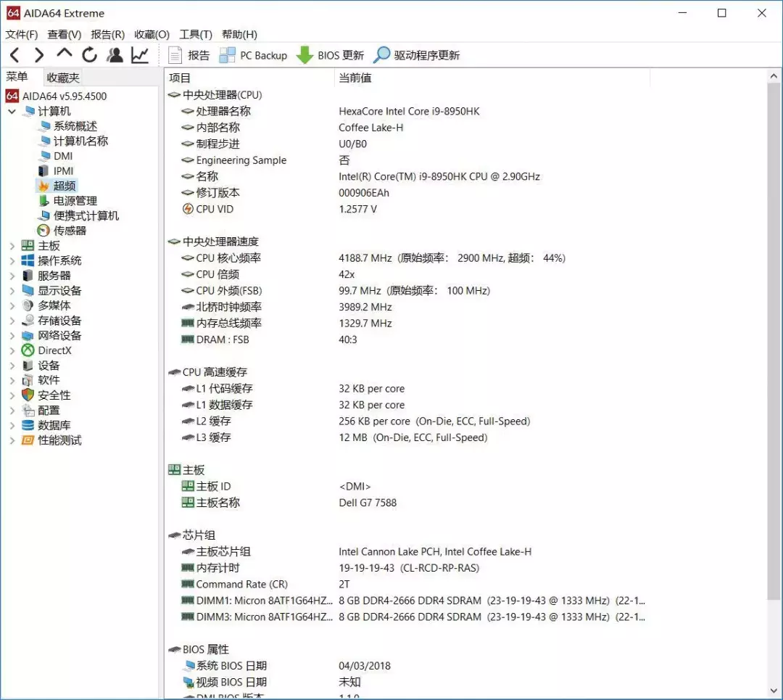Refresh the page with the circular arrow
This screenshot has height=700, width=783.
tap(89, 55)
